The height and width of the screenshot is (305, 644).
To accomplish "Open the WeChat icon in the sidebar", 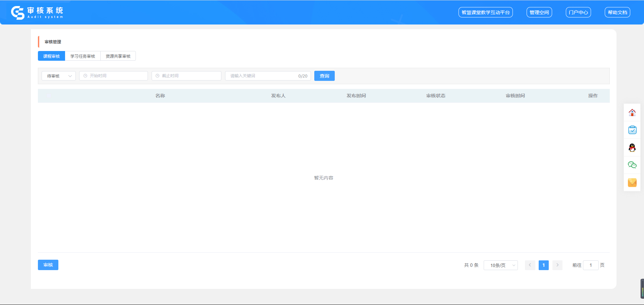I will point(632,165).
